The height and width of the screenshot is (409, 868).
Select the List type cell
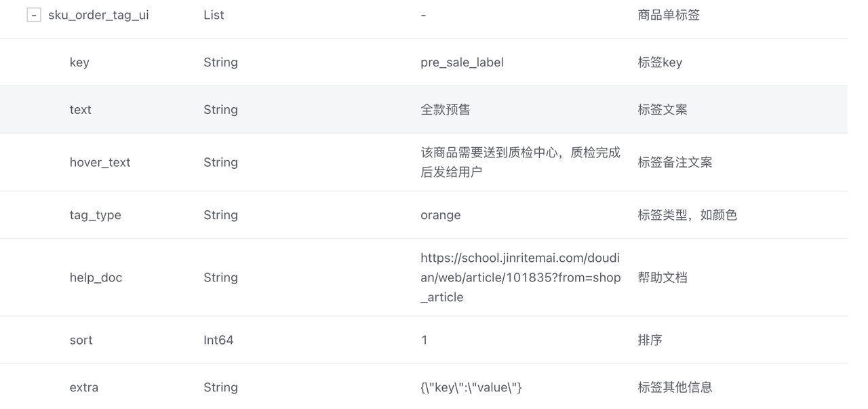(x=214, y=15)
